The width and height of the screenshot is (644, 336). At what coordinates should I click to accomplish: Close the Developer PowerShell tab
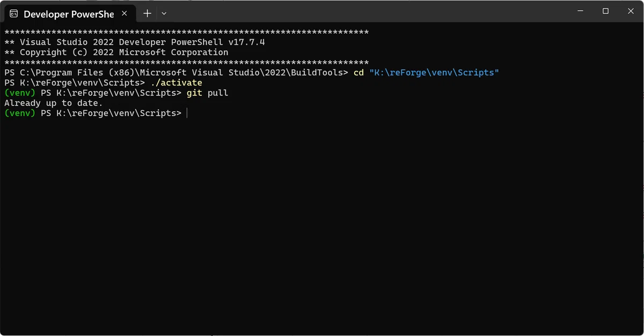pyautogui.click(x=125, y=13)
